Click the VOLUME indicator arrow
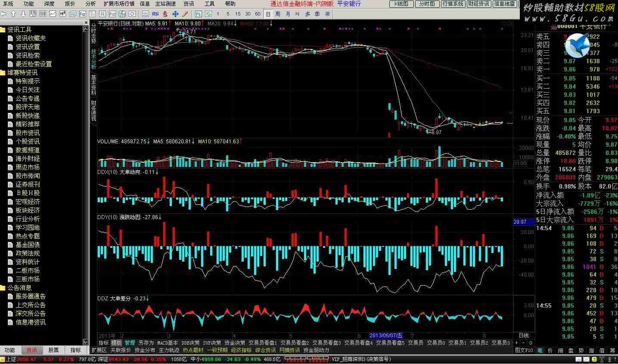The height and width of the screenshot is (364, 618). point(149,141)
